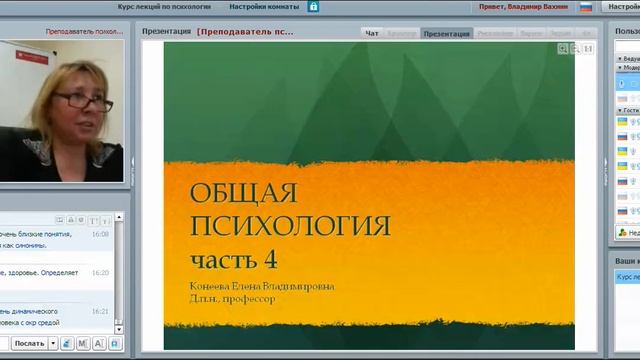
Task: Select the Презентация tab
Action: tap(447, 33)
